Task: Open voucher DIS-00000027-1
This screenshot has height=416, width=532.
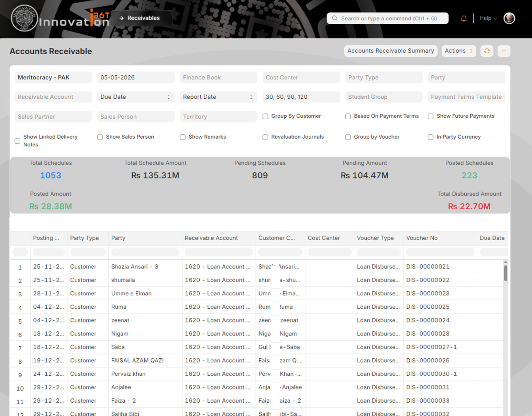Action: pos(432,347)
